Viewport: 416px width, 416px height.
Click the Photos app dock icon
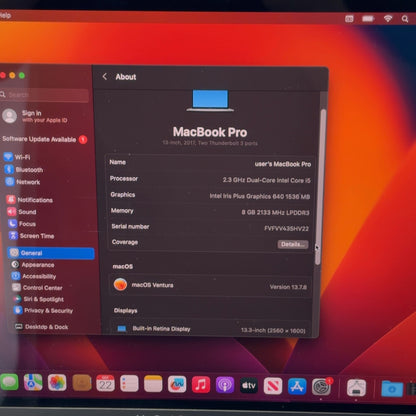[57, 382]
